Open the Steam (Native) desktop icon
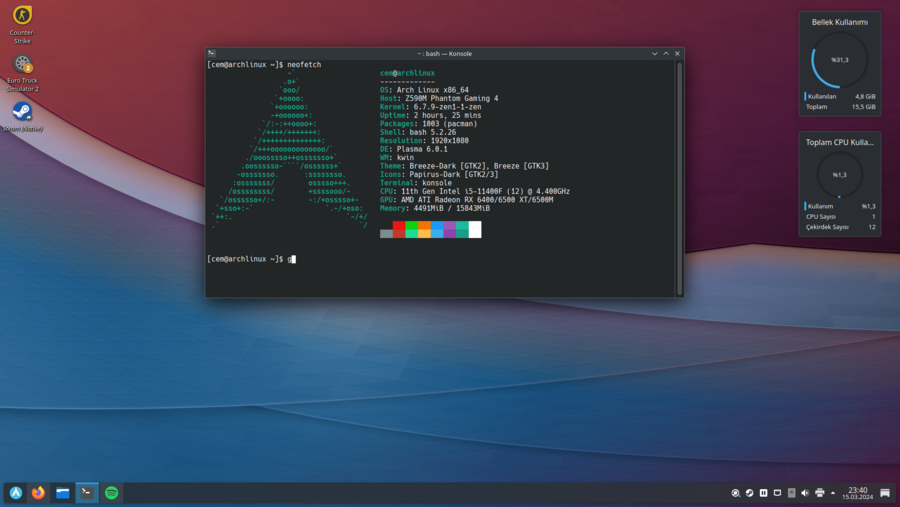 (x=22, y=111)
